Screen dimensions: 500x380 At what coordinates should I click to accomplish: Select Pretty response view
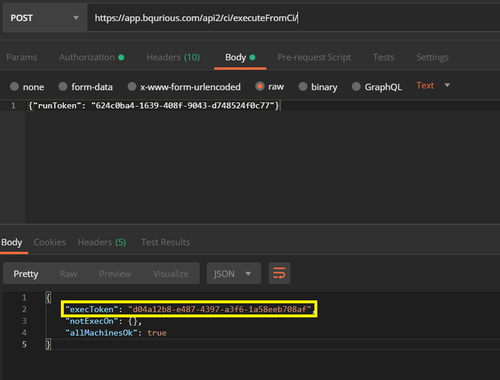pos(26,274)
